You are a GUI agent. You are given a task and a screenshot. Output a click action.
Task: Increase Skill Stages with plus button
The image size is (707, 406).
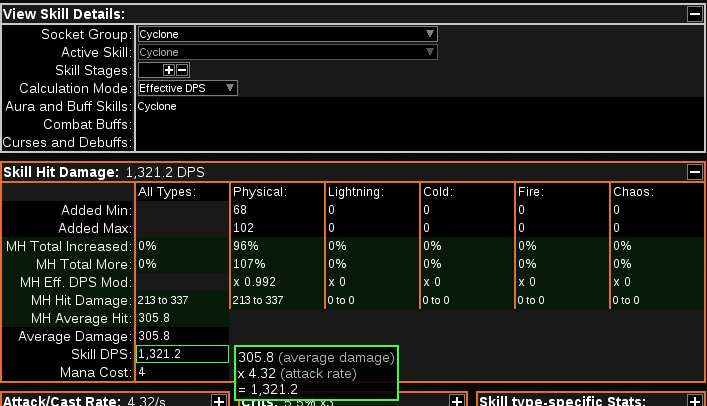point(169,71)
